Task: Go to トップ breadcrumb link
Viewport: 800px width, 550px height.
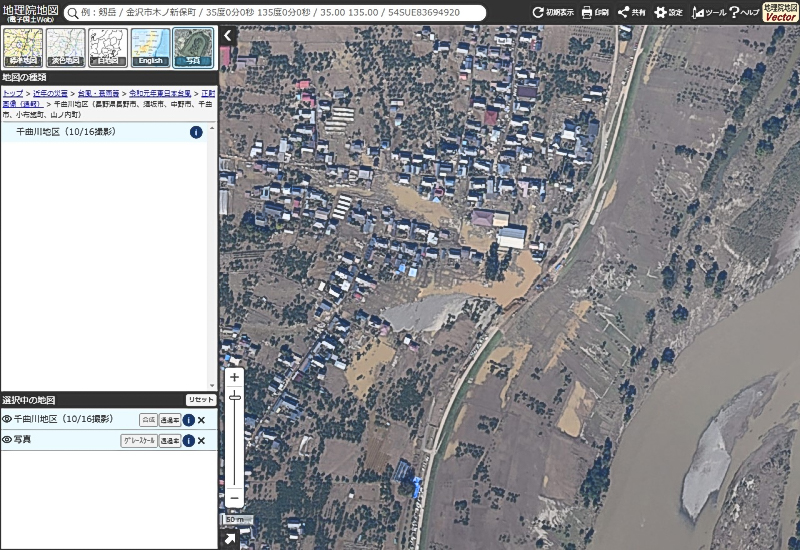Action: tap(13, 93)
